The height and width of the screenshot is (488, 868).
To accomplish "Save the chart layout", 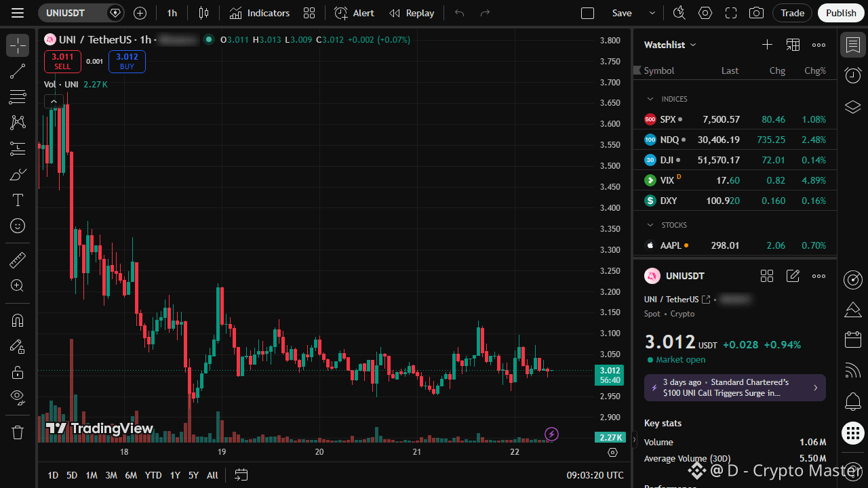I will (622, 13).
